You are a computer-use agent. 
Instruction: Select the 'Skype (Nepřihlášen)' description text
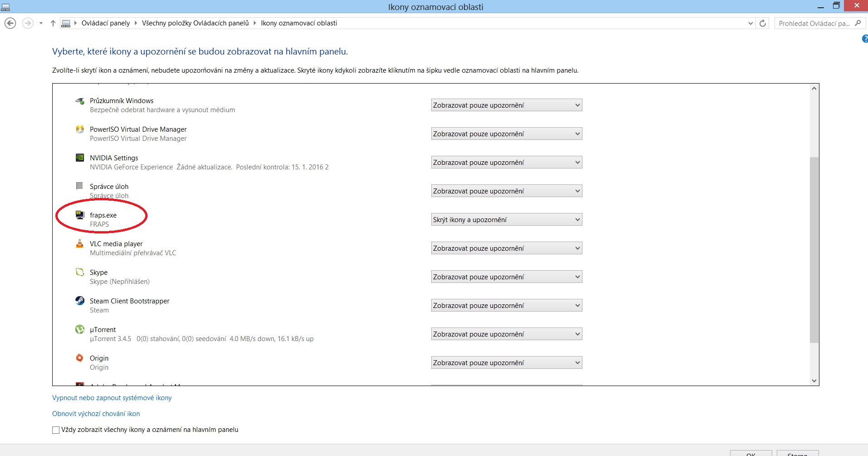(x=120, y=282)
